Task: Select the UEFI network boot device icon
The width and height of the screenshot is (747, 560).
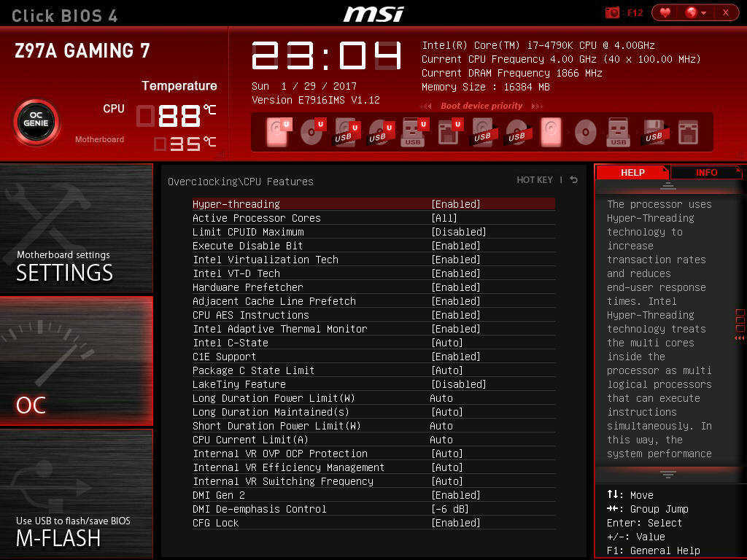Action: pyautogui.click(x=449, y=132)
